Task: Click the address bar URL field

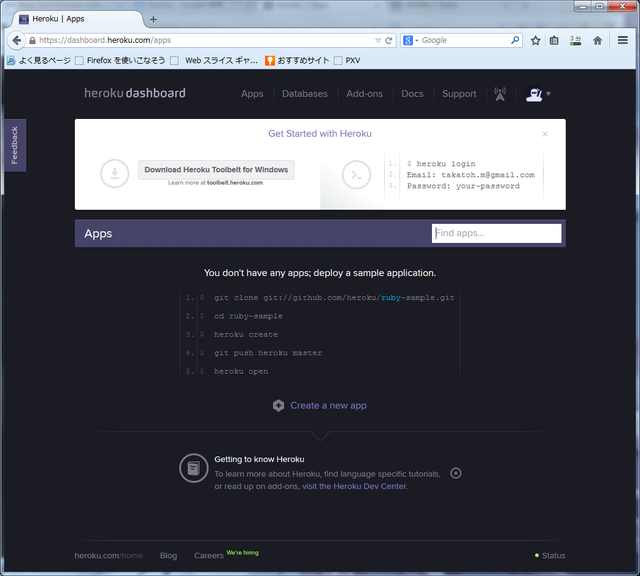Action: click(x=204, y=40)
